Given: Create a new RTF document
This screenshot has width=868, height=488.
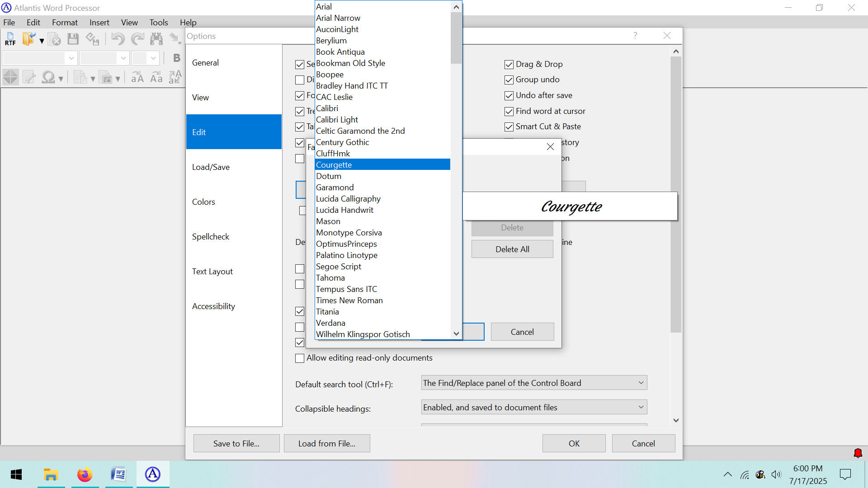Looking at the screenshot, I should click(x=10, y=39).
